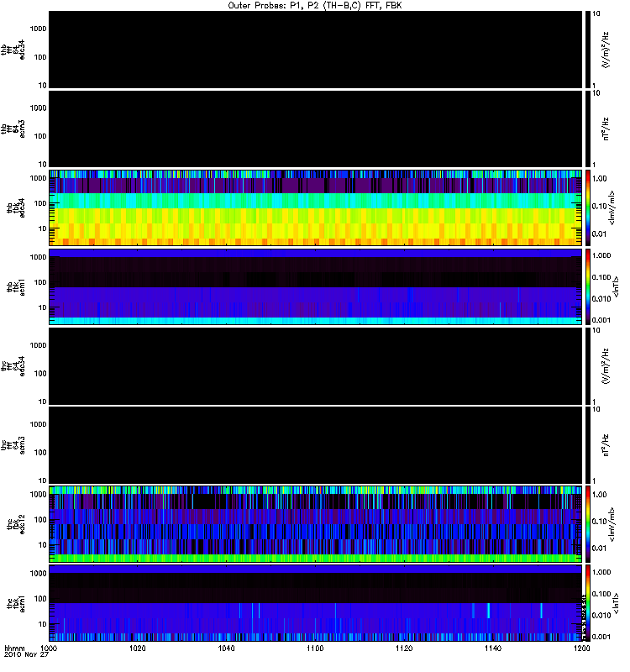Click the <|nT|> unit label beside thc fbk scm1
The image size is (630, 672).
616,603
